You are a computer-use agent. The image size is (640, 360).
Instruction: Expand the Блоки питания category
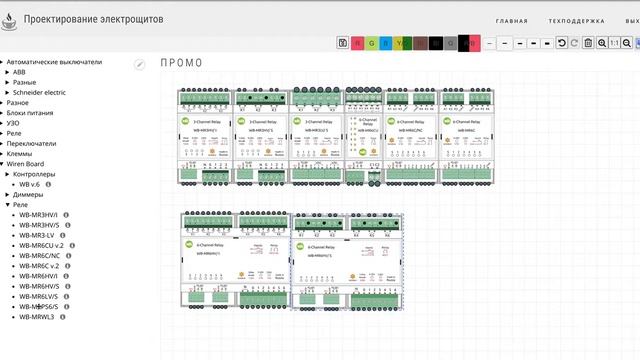coord(2,113)
